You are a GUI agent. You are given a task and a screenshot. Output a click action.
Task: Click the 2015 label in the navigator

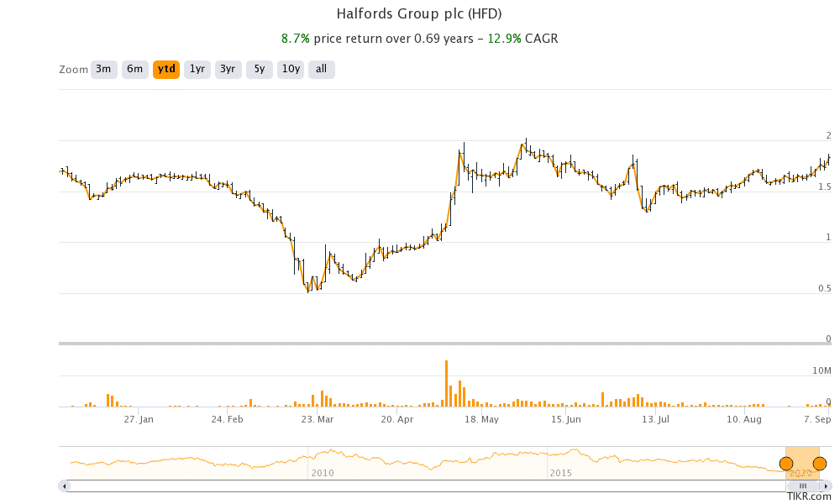[x=561, y=473]
